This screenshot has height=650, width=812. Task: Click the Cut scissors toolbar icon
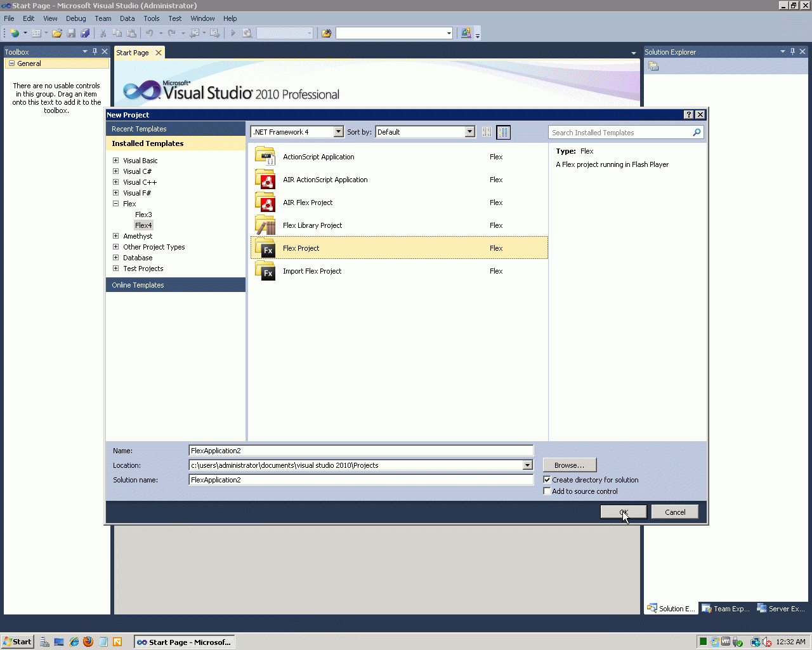coord(103,33)
